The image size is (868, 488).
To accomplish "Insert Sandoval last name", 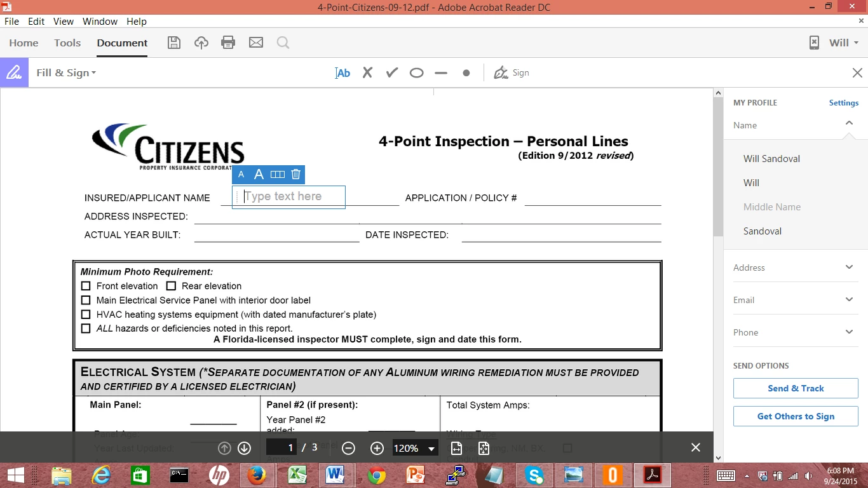I will point(762,231).
